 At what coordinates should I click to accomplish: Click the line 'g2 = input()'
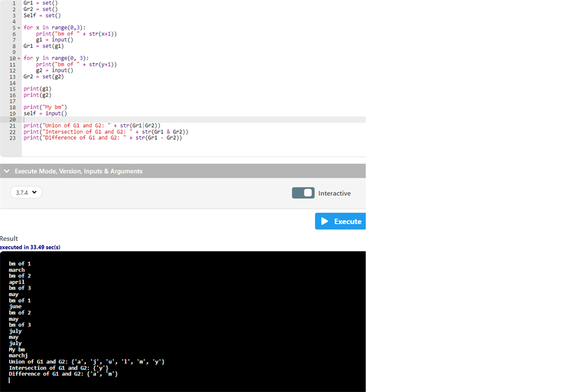click(x=55, y=71)
